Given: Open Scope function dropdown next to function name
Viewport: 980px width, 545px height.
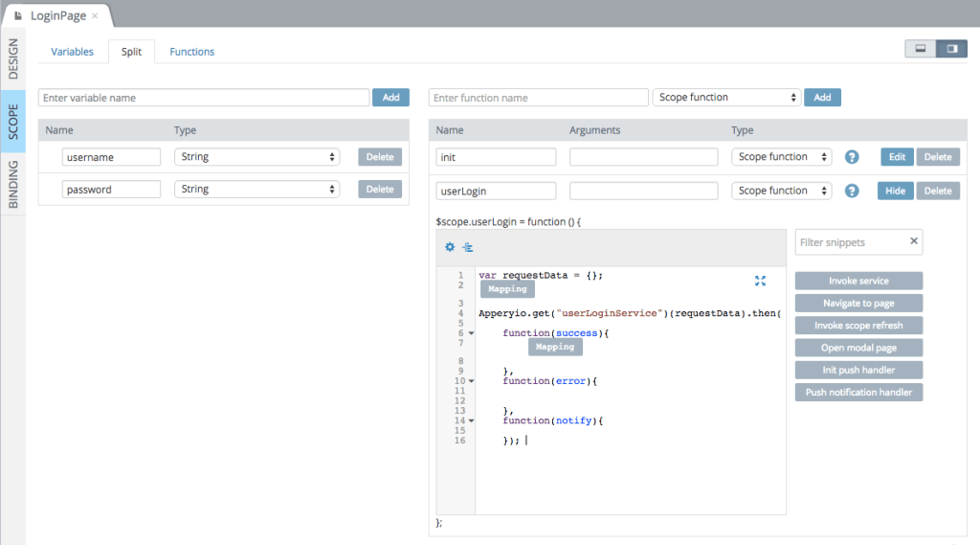Looking at the screenshot, I should (x=726, y=98).
